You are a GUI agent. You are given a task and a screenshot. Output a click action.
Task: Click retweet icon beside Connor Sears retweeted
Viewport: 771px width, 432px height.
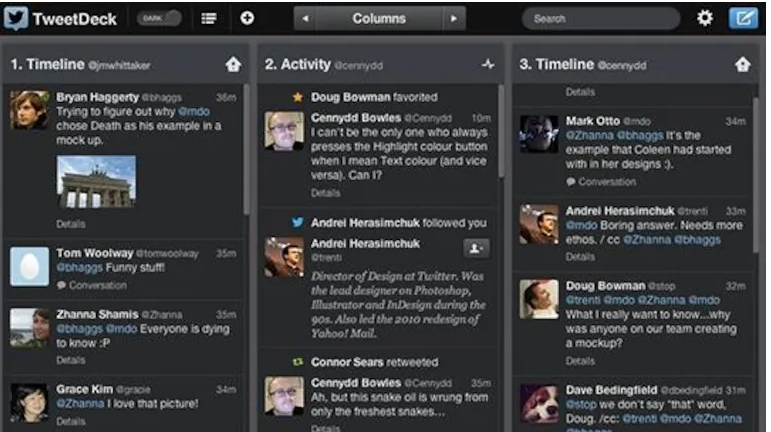(x=297, y=362)
